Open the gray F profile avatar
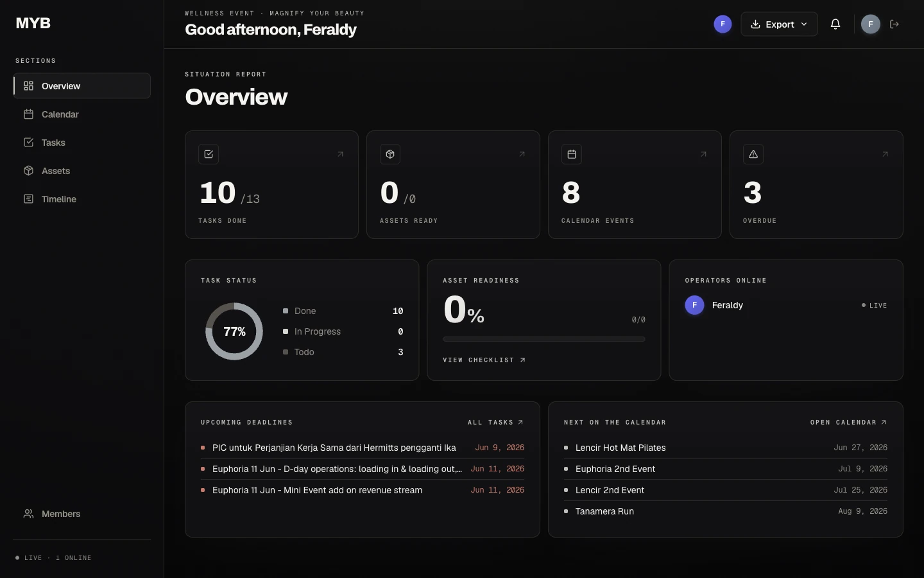 pyautogui.click(x=871, y=24)
